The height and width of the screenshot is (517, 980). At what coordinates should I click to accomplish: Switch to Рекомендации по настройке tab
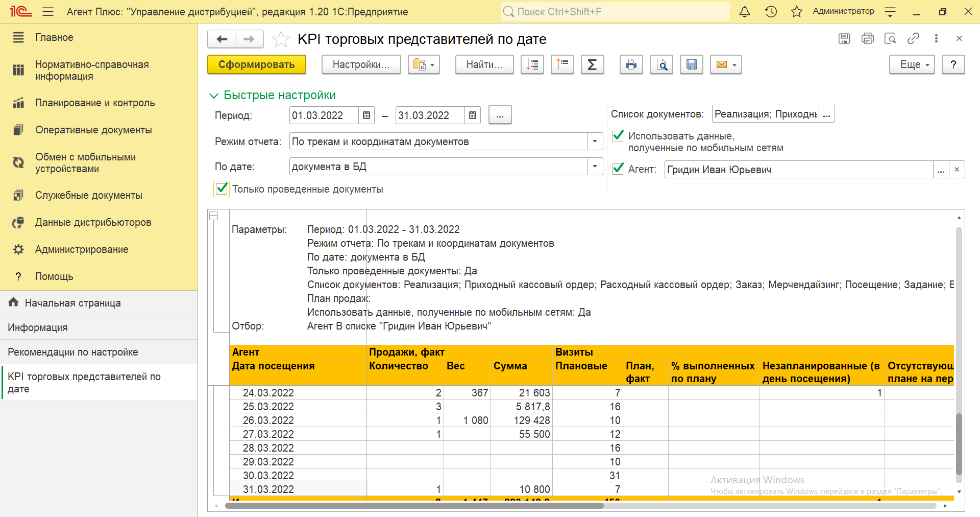(99, 352)
